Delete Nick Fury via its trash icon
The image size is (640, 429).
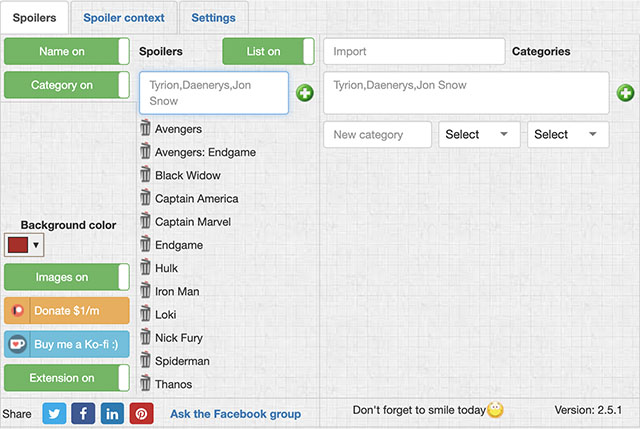(x=145, y=337)
